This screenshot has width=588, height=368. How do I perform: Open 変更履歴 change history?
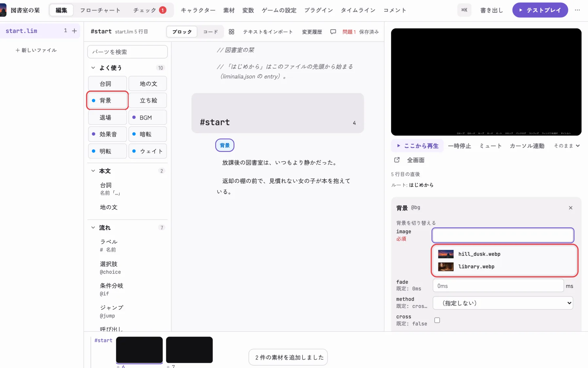click(312, 32)
